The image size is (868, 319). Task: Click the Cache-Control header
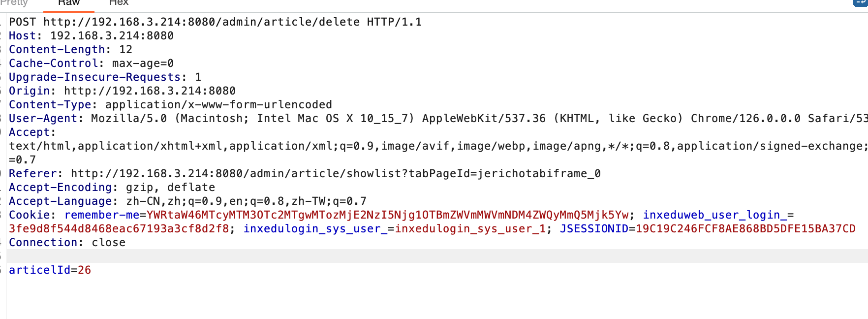[53, 64]
